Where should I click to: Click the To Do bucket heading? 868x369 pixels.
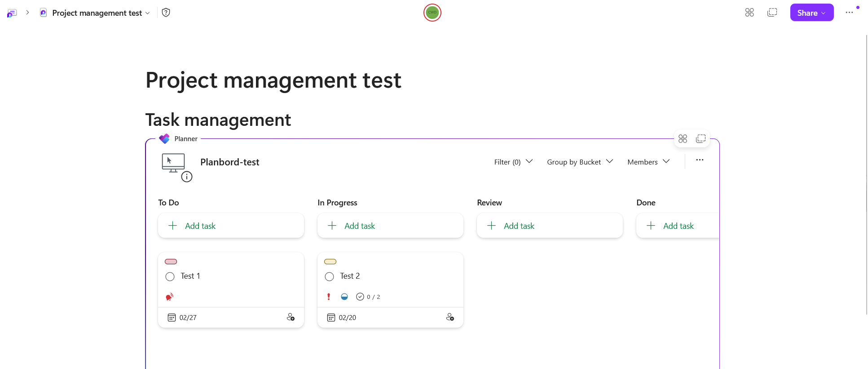click(168, 203)
